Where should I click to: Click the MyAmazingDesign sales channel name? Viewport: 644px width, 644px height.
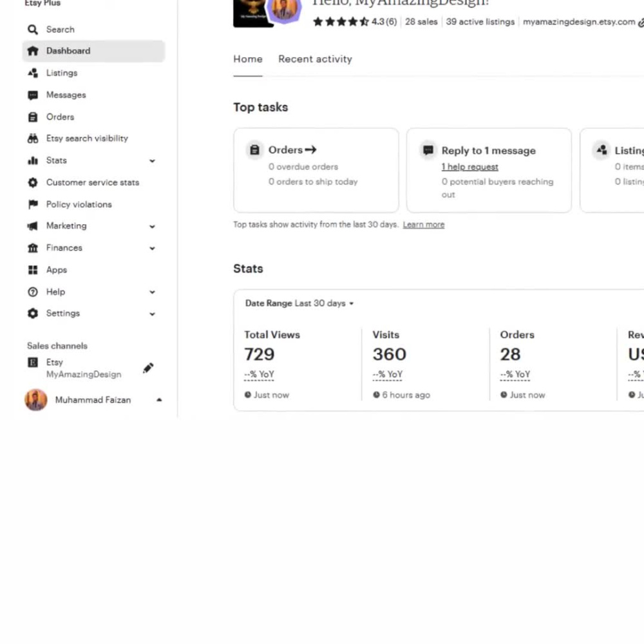83,375
